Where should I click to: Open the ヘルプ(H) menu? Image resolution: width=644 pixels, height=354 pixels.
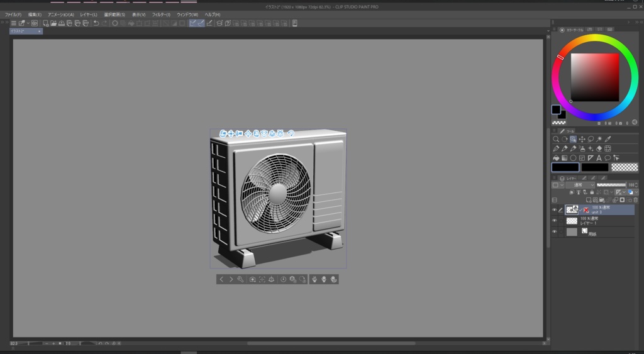point(213,15)
